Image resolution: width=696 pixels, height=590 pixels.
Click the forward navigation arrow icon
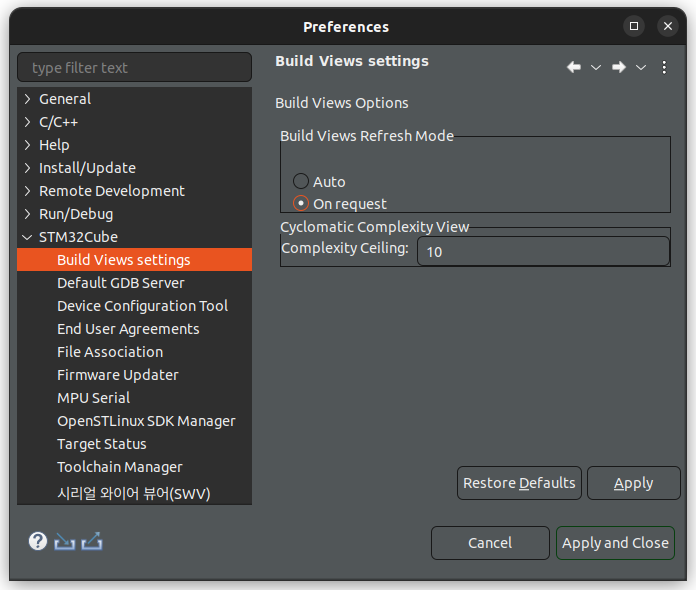pyautogui.click(x=618, y=67)
